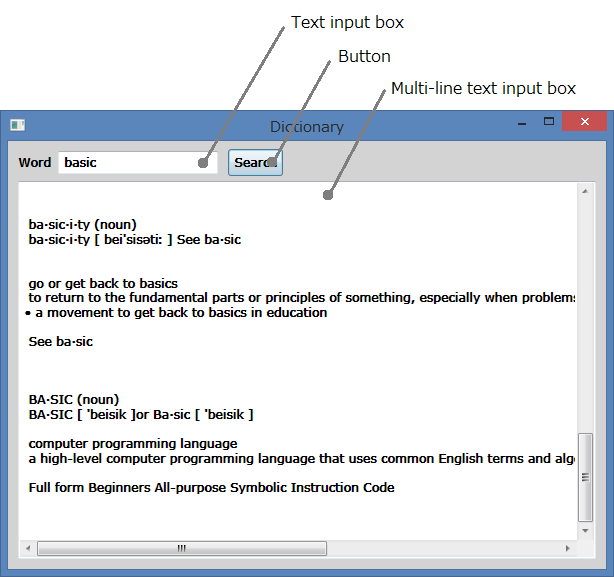Click the Search button
The width and height of the screenshot is (614, 577).
[255, 162]
